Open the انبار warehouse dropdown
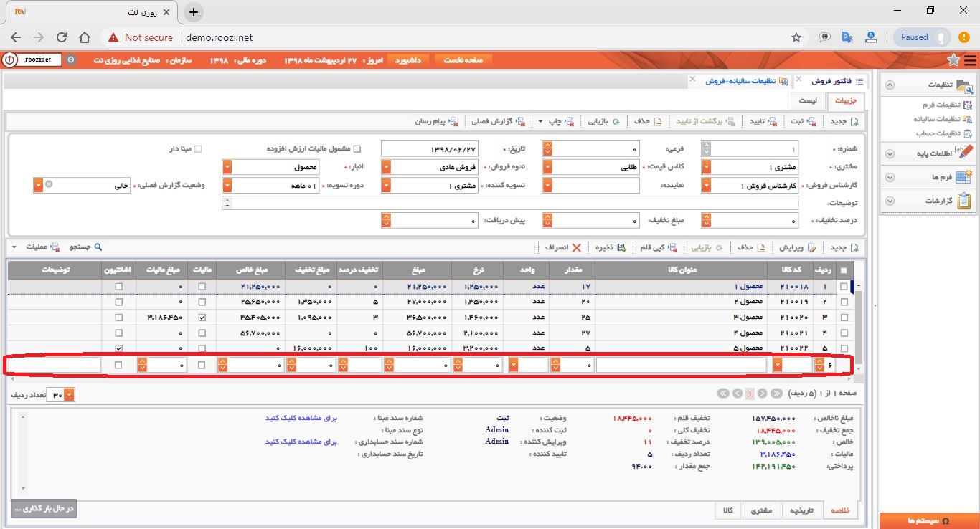The image size is (980, 529). coord(227,167)
